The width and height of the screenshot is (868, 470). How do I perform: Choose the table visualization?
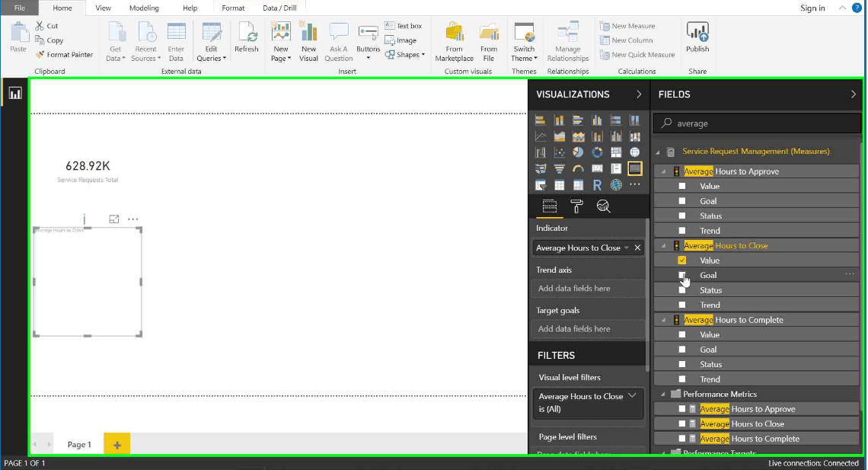(559, 185)
